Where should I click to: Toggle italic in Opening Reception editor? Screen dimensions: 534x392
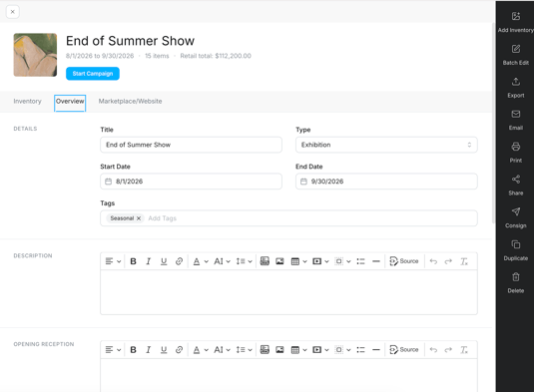pos(148,350)
